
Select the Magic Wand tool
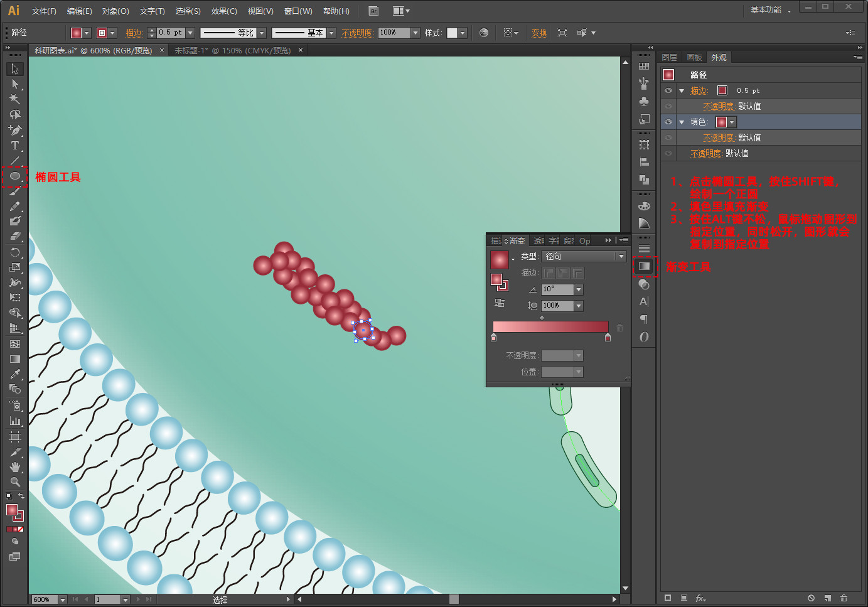coord(15,99)
